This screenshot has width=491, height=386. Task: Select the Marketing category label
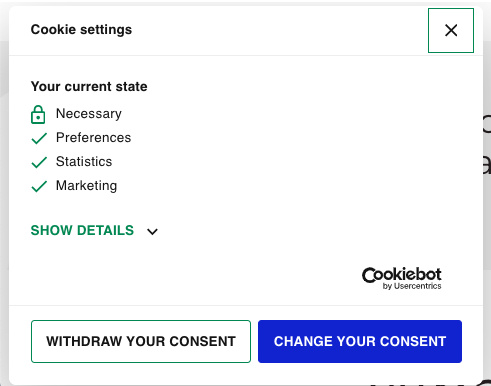86,186
